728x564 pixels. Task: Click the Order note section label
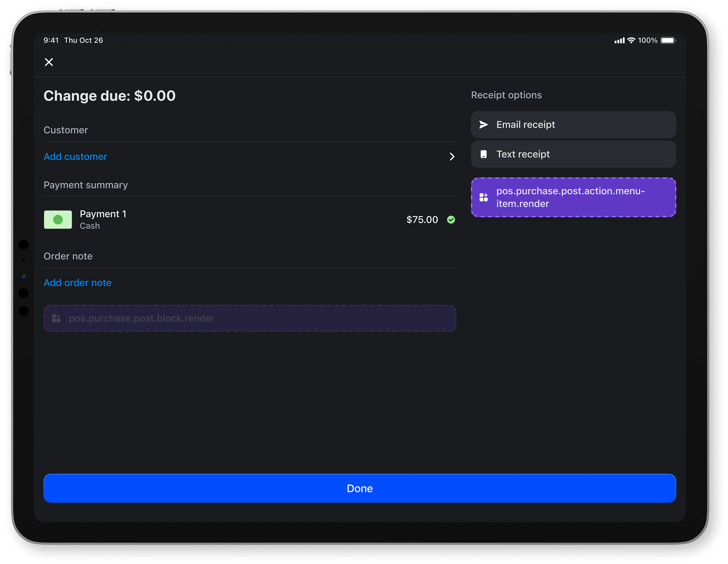click(68, 256)
